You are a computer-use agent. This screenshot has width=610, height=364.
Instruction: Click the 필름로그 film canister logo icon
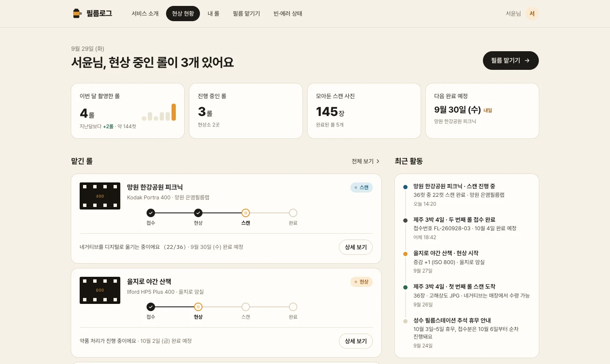tap(77, 14)
